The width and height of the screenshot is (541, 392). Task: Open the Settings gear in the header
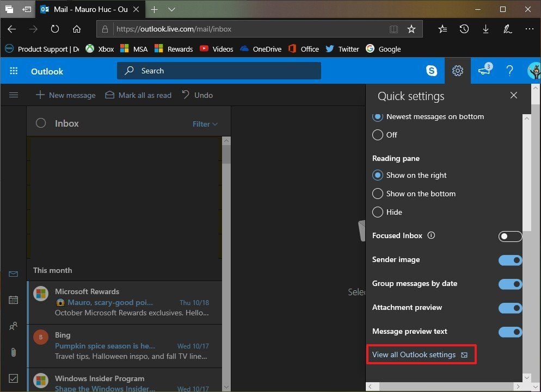[x=457, y=71]
